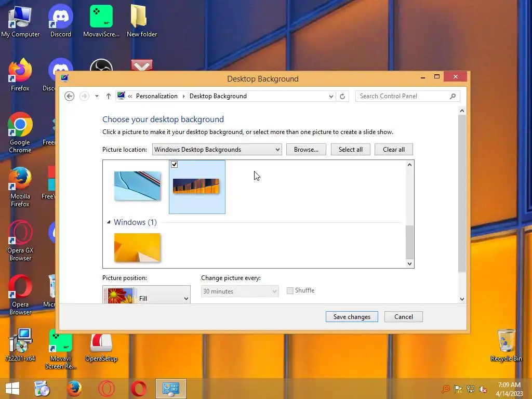
Task: Click the breadcrumb double chevron
Action: click(130, 96)
